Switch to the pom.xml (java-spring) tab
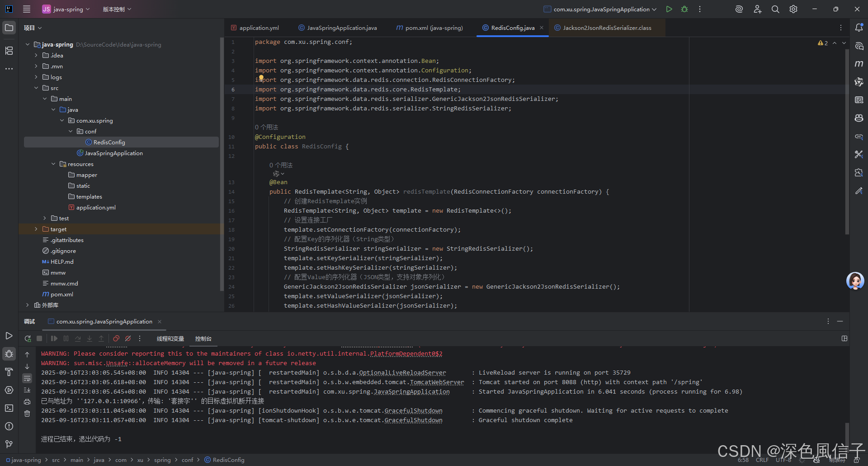This screenshot has height=466, width=868. pyautogui.click(x=429, y=28)
